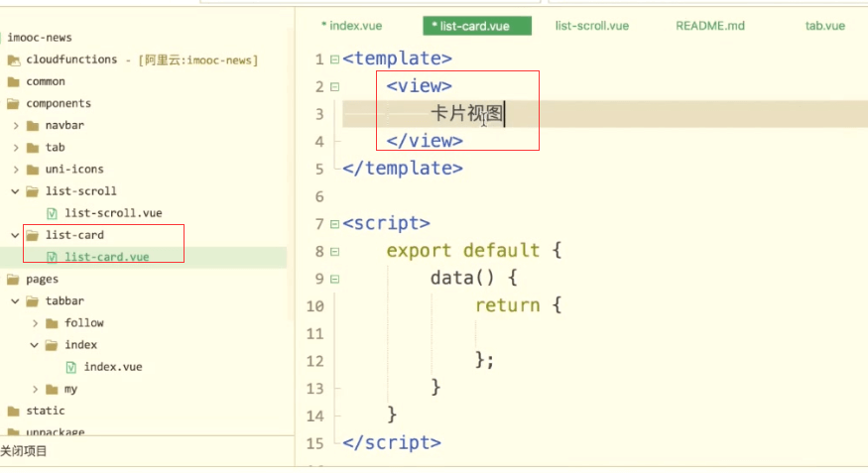Click the list-scroll folder icon
This screenshot has width=868, height=473.
click(x=33, y=191)
